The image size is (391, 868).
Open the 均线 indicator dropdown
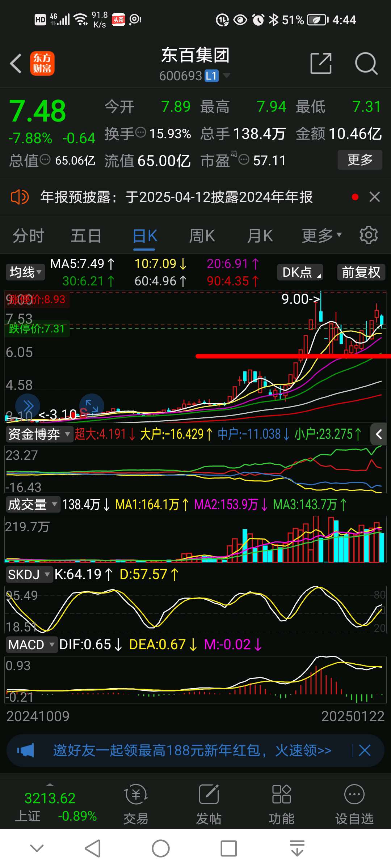[x=25, y=272]
